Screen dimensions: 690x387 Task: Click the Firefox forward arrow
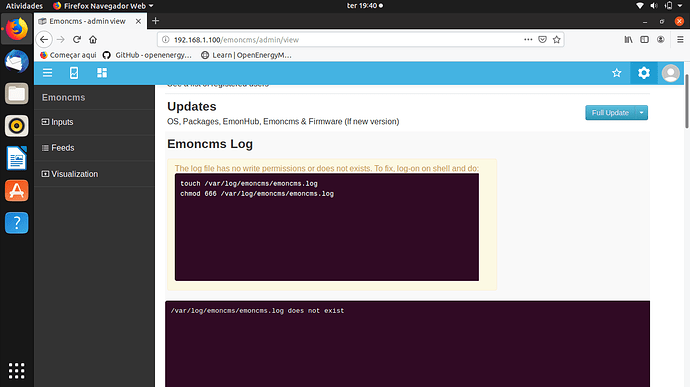coord(61,40)
